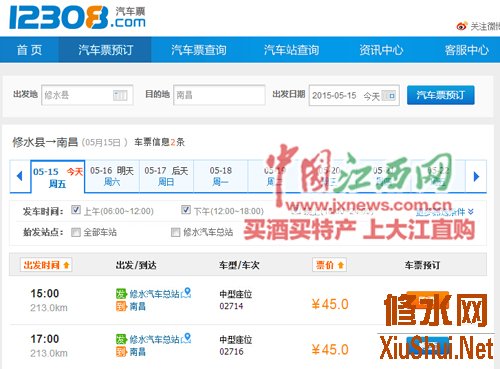Screen dimensions: 500x369
Task: Click ¥45.0 price in 17:00 row
Action: (330, 350)
